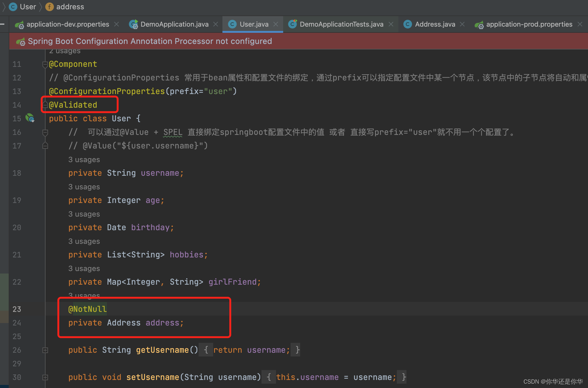The width and height of the screenshot is (588, 388).
Task: Click the 'User' class name on line 15
Action: click(x=121, y=119)
